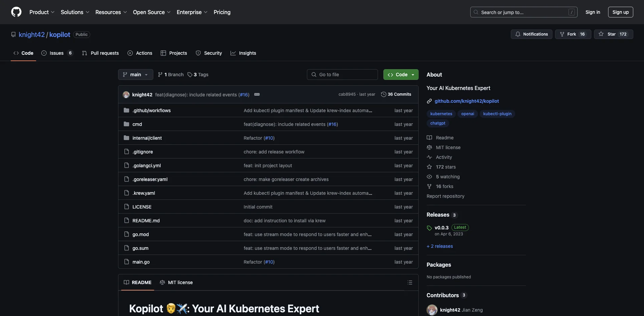Open the Pricing page
Image resolution: width=644 pixels, height=316 pixels.
coord(222,12)
